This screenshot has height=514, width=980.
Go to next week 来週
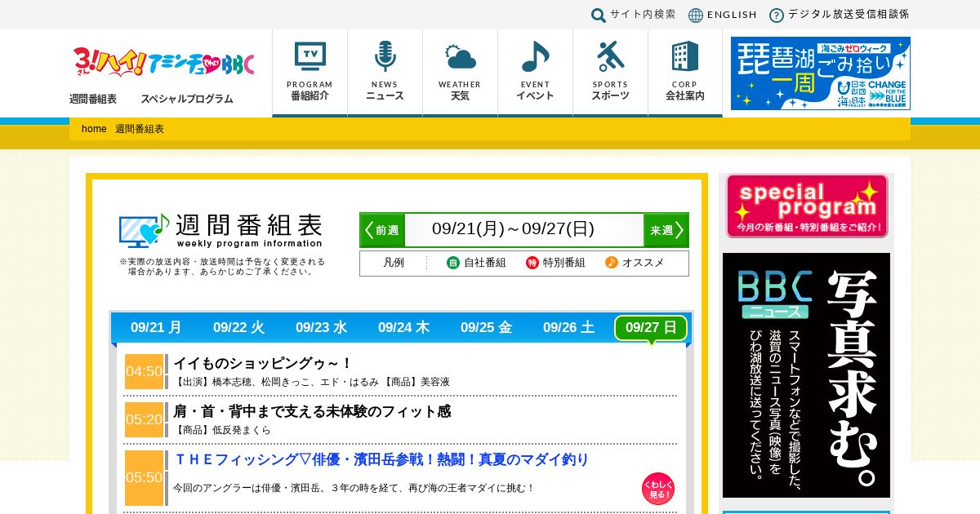pyautogui.click(x=666, y=230)
